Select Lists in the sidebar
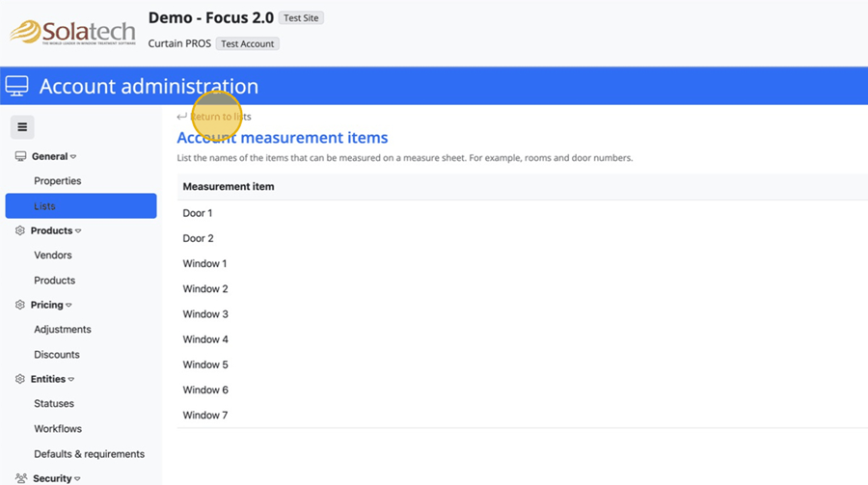This screenshot has width=868, height=485. tap(44, 206)
